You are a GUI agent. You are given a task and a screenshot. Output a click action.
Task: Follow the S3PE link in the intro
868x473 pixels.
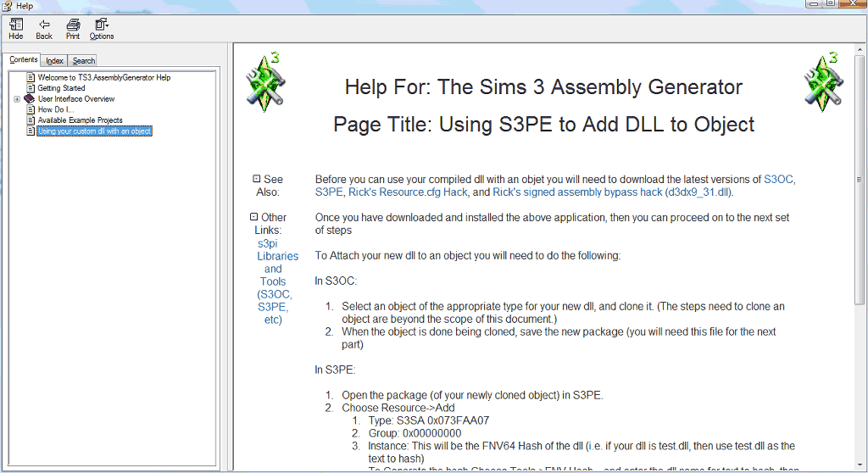click(329, 192)
